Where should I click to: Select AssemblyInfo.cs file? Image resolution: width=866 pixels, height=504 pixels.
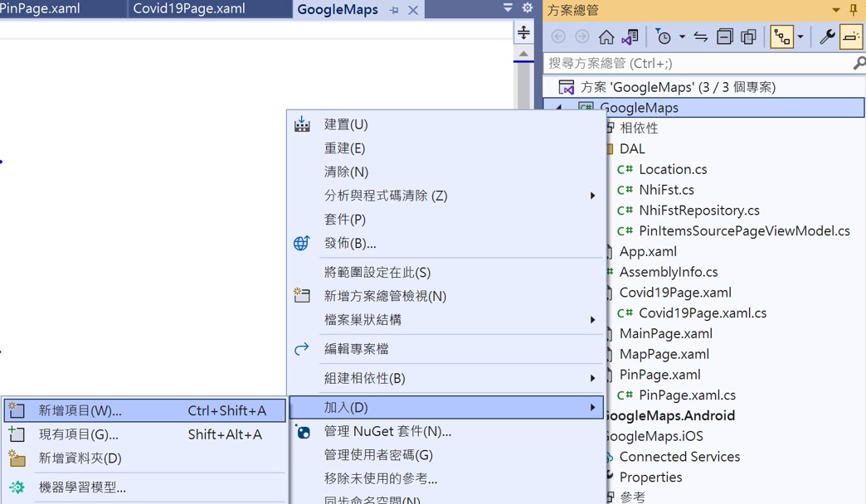pyautogui.click(x=669, y=272)
